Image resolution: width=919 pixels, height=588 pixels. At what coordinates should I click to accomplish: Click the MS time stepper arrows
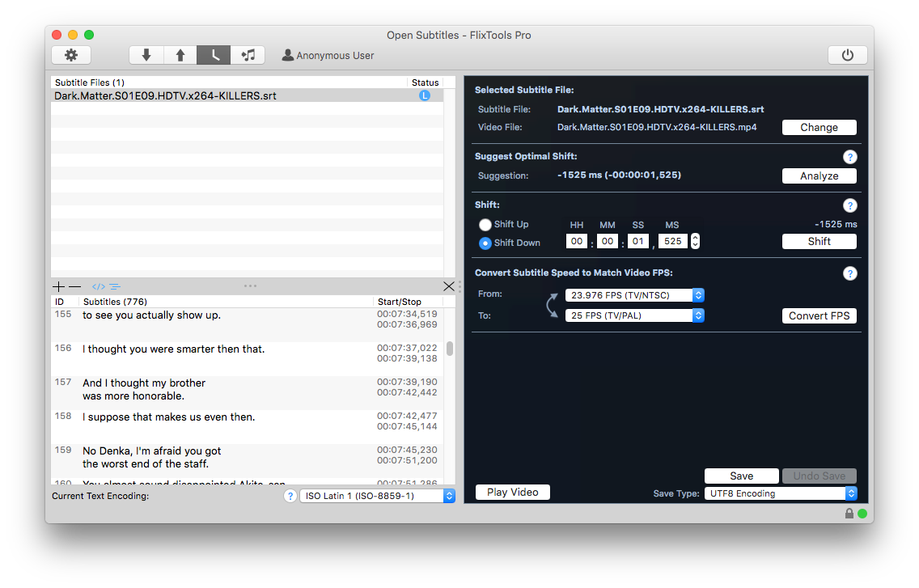(x=695, y=241)
